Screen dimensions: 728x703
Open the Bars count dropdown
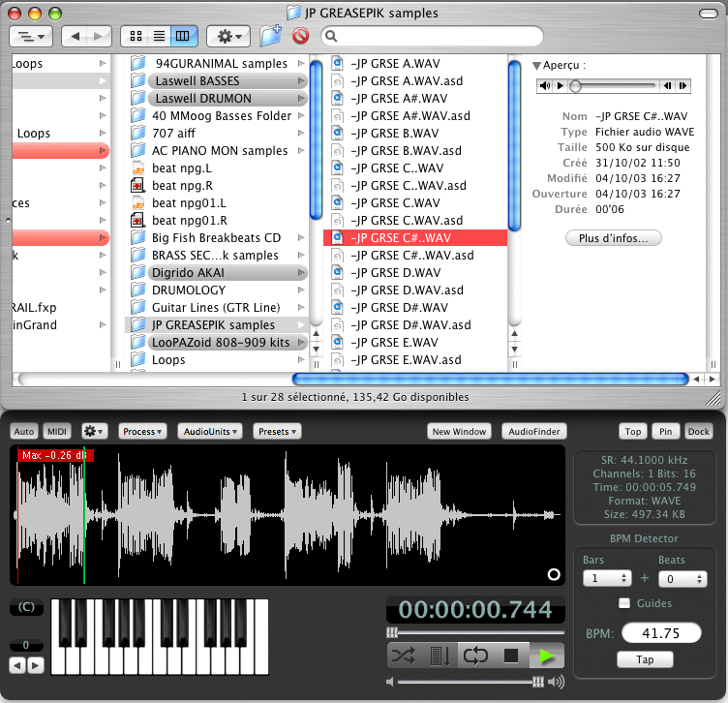(x=607, y=578)
